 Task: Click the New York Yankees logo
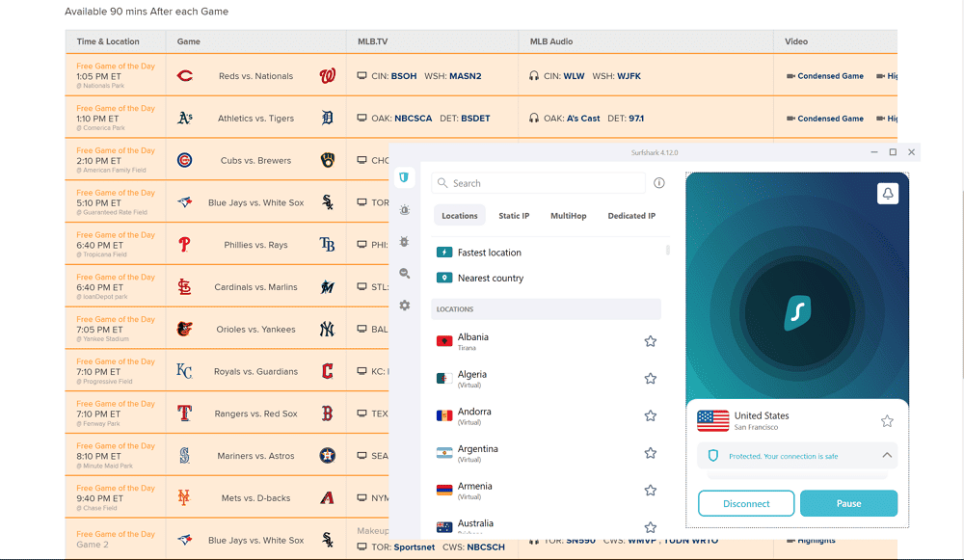click(x=327, y=329)
